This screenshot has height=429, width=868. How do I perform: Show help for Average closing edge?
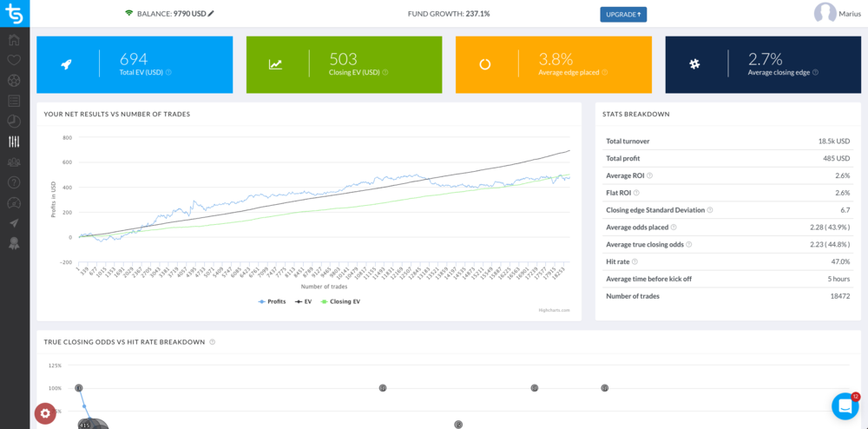(815, 72)
